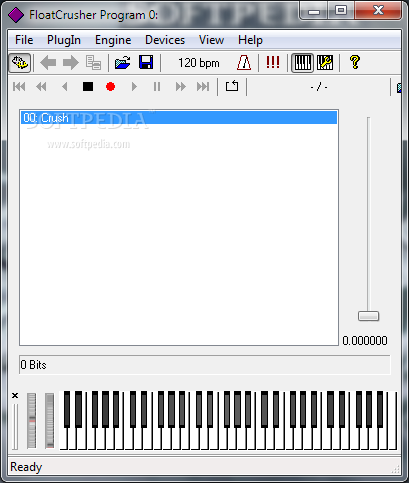Screen dimensions: 409x483
Task: Click the red triple exclamation panic icon
Action: pyautogui.click(x=273, y=63)
